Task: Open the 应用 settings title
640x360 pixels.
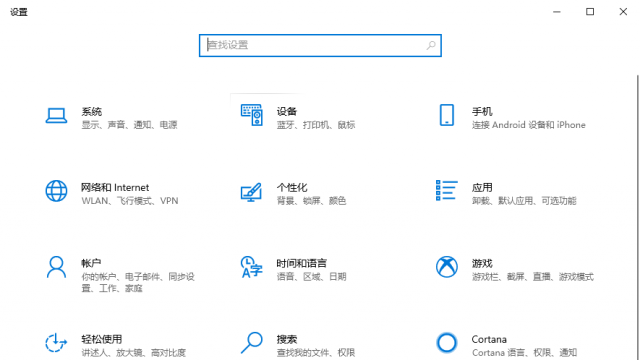Action: tap(482, 187)
